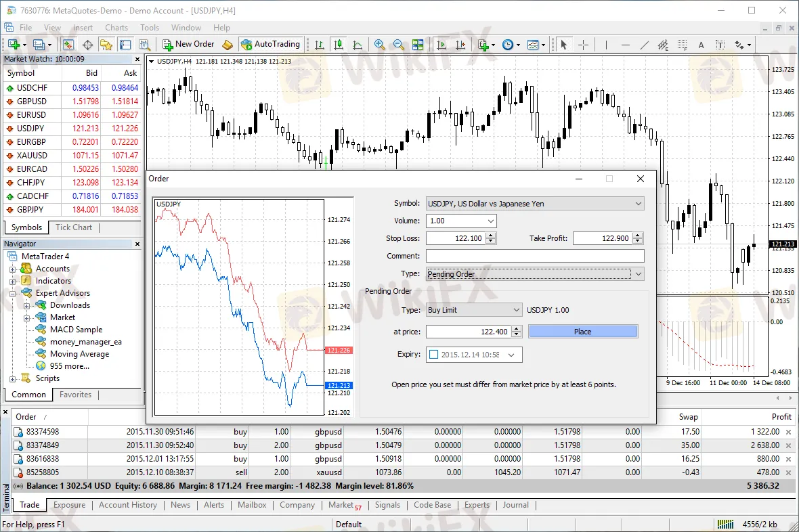The image size is (799, 532).
Task: Click the AutoTrading button
Action: click(x=271, y=45)
